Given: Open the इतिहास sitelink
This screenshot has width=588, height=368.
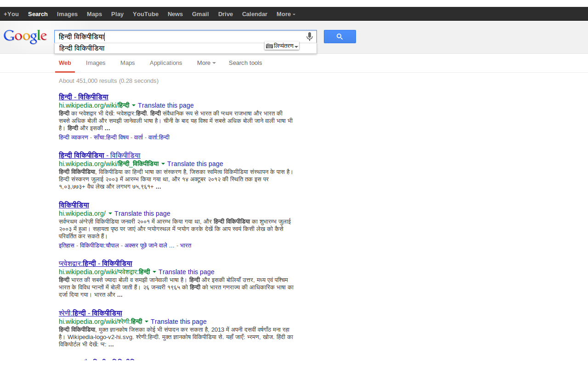Looking at the screenshot, I should [x=67, y=246].
